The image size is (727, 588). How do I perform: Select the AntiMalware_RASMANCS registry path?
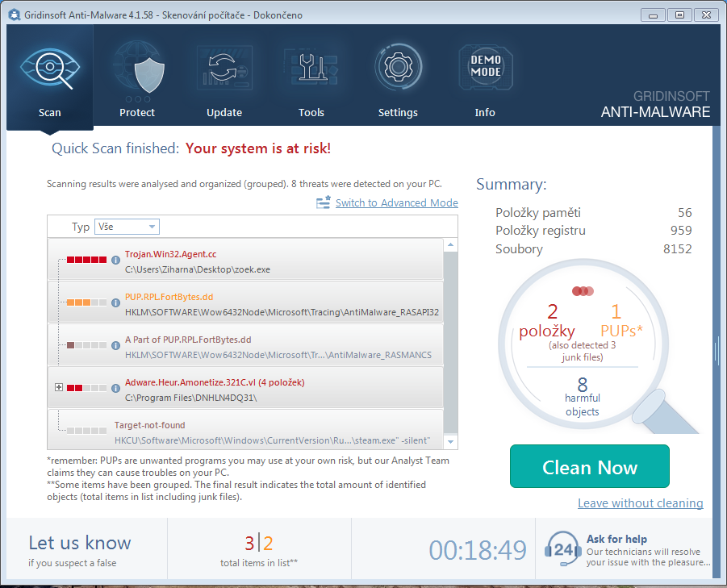coord(278,354)
